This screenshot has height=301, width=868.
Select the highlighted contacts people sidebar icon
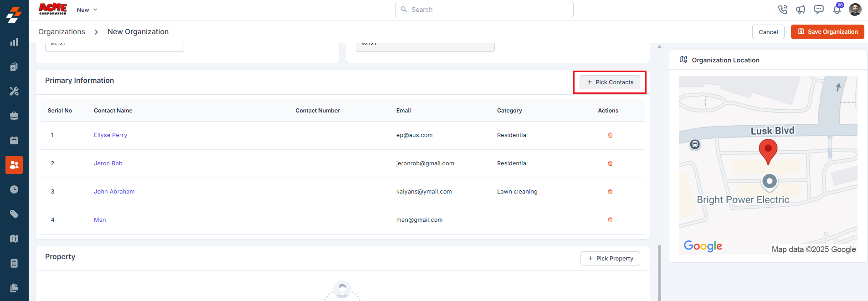coord(14,165)
